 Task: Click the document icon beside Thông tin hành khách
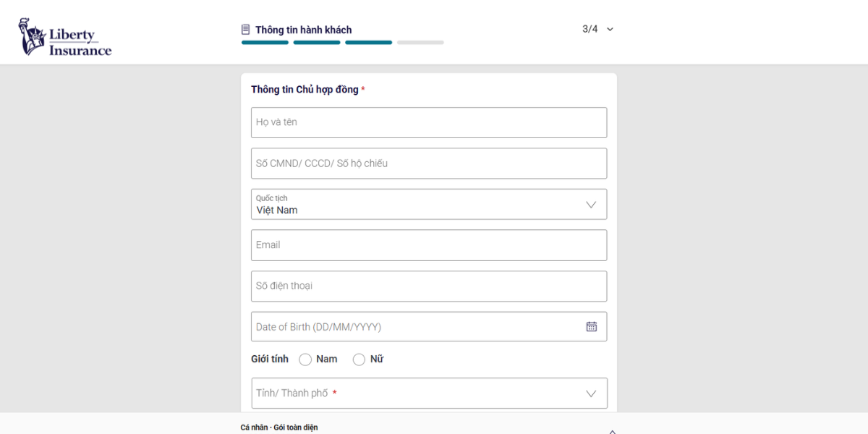(x=246, y=30)
